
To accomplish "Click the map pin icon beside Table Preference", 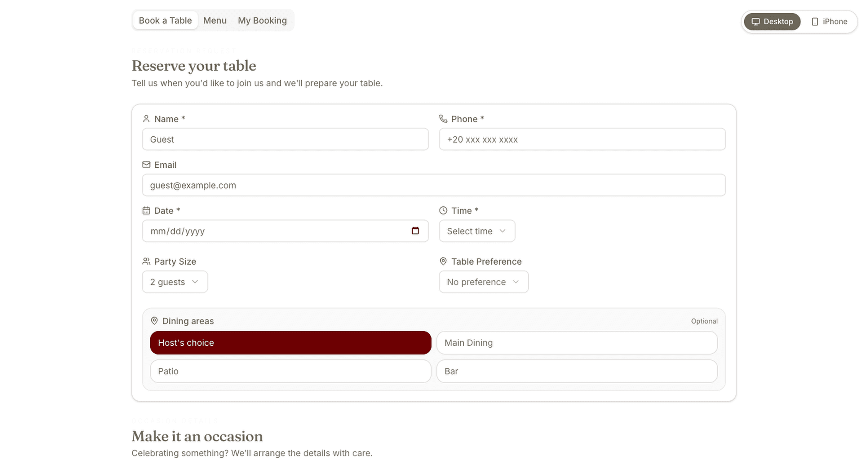I will pos(443,261).
